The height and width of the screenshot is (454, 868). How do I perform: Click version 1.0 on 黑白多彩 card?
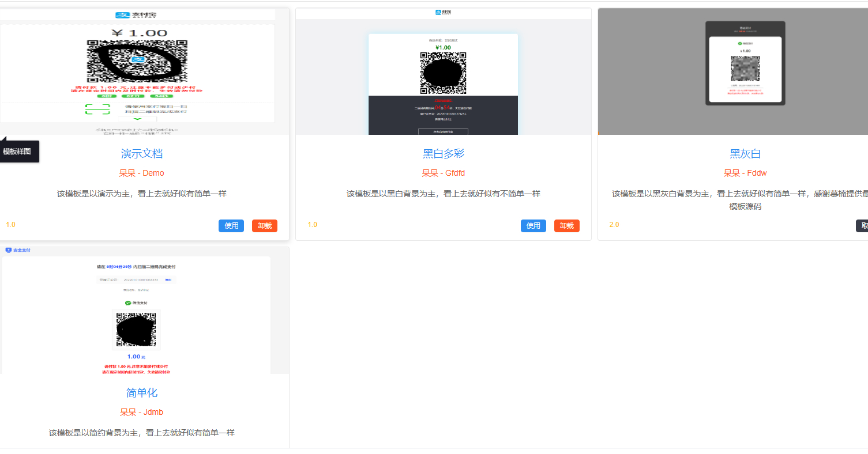(x=312, y=225)
